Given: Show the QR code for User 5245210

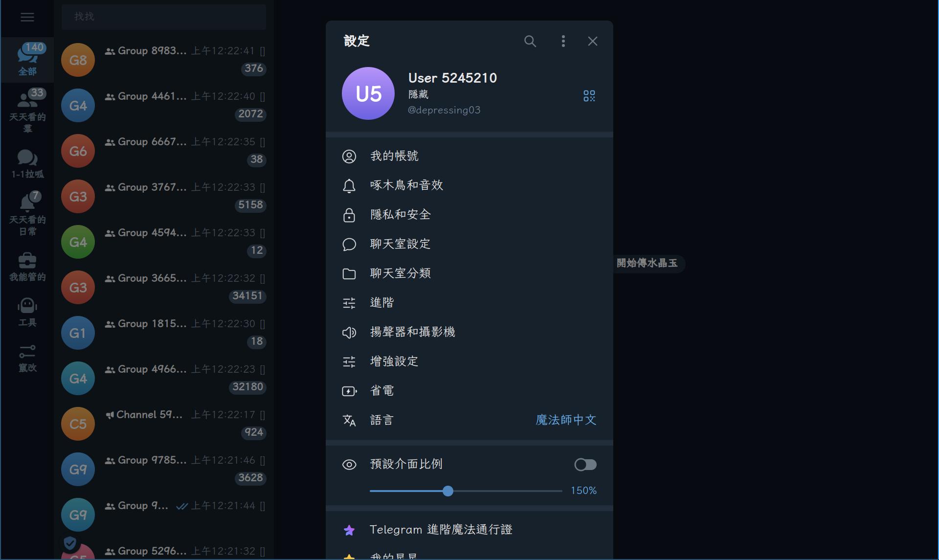Looking at the screenshot, I should 589,95.
